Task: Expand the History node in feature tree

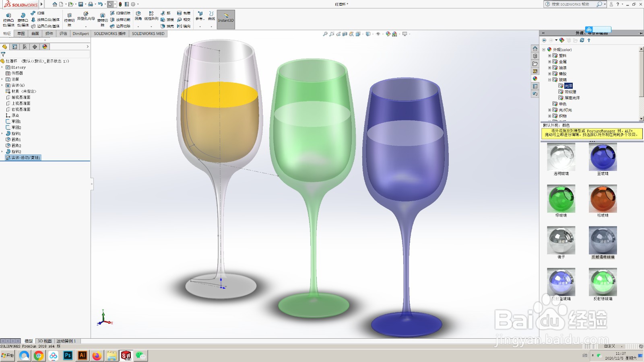Action: [x=2, y=68]
